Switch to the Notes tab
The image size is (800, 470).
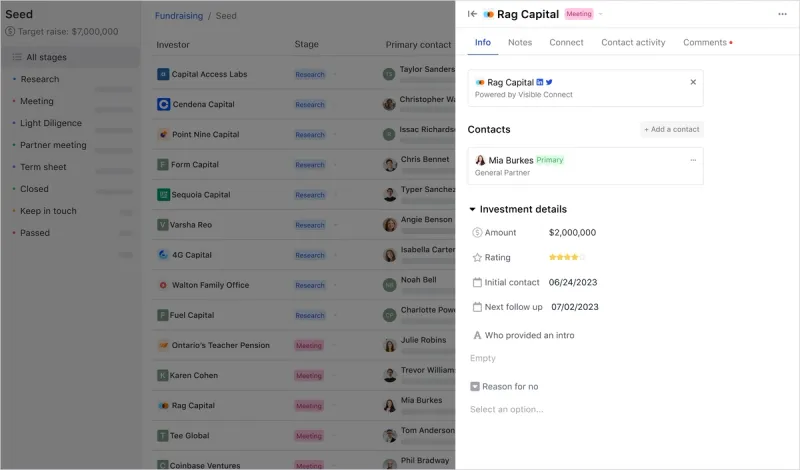click(520, 42)
